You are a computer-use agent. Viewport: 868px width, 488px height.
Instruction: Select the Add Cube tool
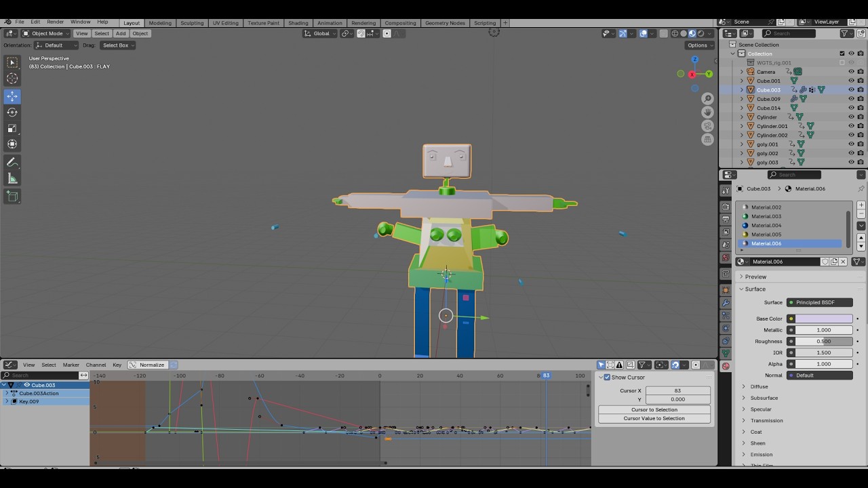[x=12, y=197]
